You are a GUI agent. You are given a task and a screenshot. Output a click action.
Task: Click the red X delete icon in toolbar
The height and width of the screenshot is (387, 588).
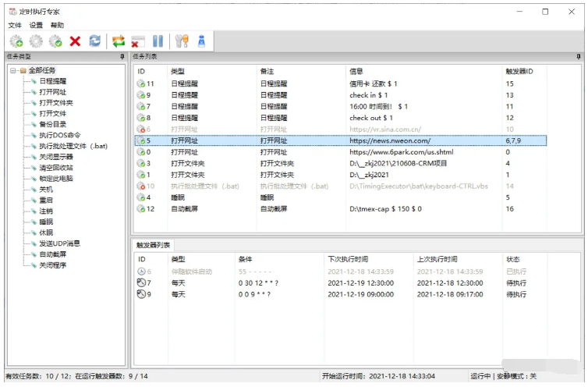click(76, 41)
